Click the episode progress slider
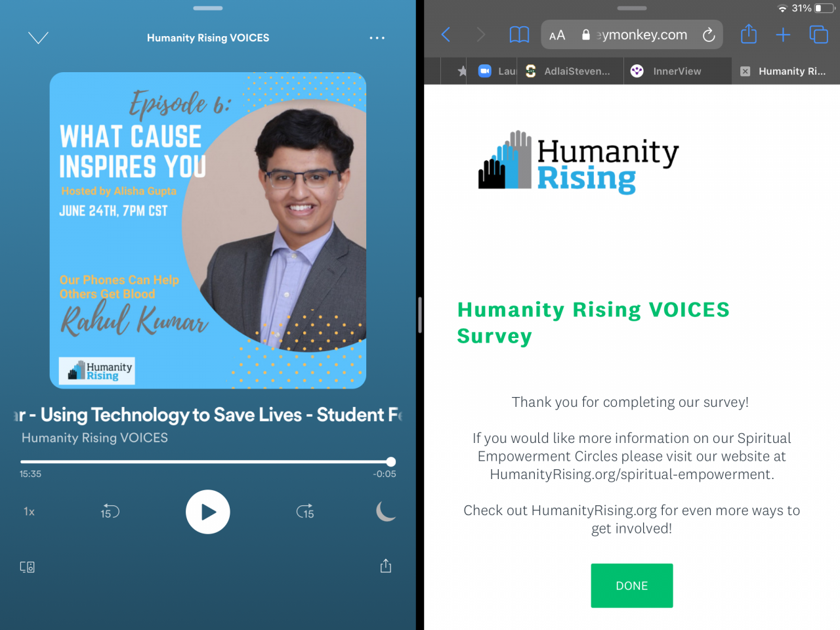The width and height of the screenshot is (840, 630). 207,462
